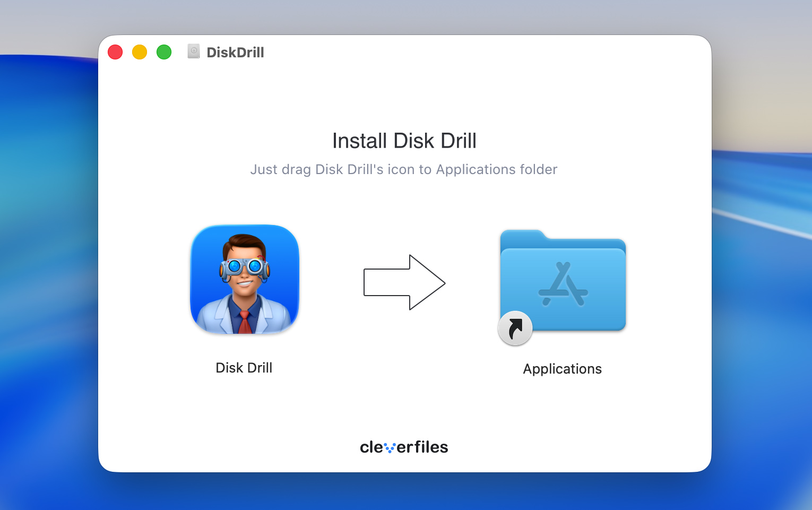Click the DiskDrill window title text

point(235,52)
